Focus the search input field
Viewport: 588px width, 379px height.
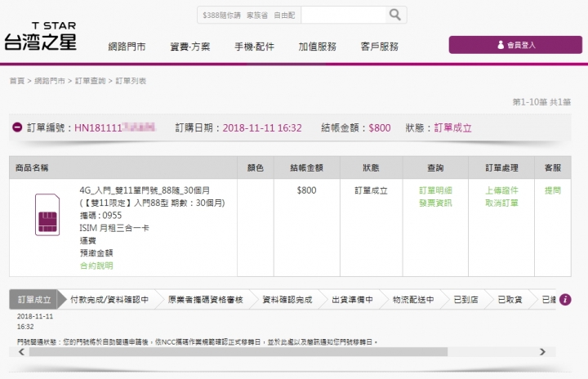point(343,15)
